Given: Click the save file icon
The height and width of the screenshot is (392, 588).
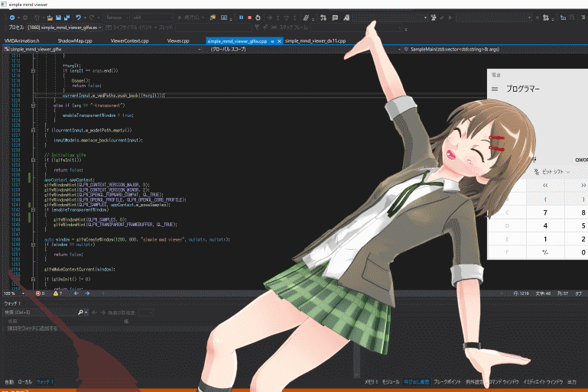Looking at the screenshot, I should click(x=59, y=18).
